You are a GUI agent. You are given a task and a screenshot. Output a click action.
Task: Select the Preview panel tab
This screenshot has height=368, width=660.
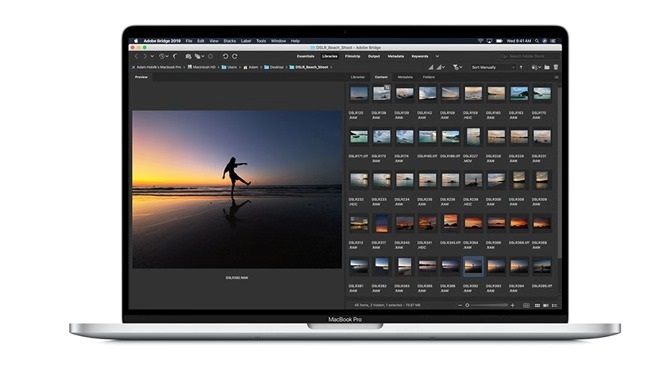141,77
